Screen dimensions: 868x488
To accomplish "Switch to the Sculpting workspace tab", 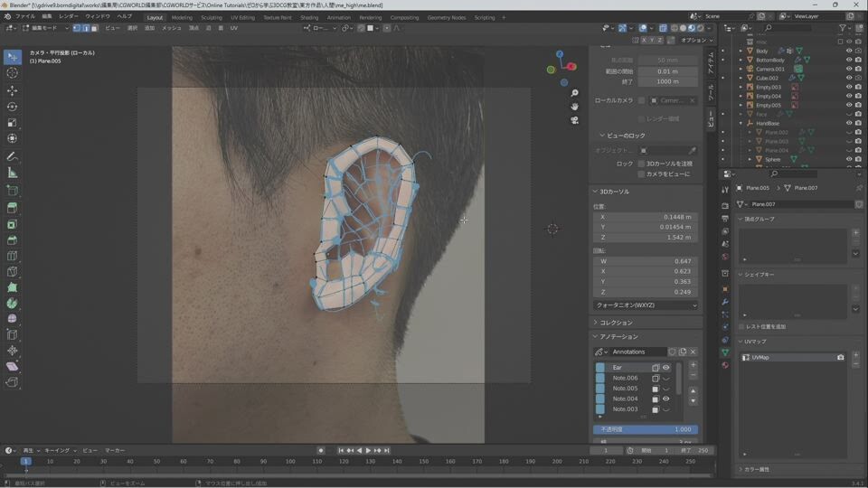I will click(211, 17).
